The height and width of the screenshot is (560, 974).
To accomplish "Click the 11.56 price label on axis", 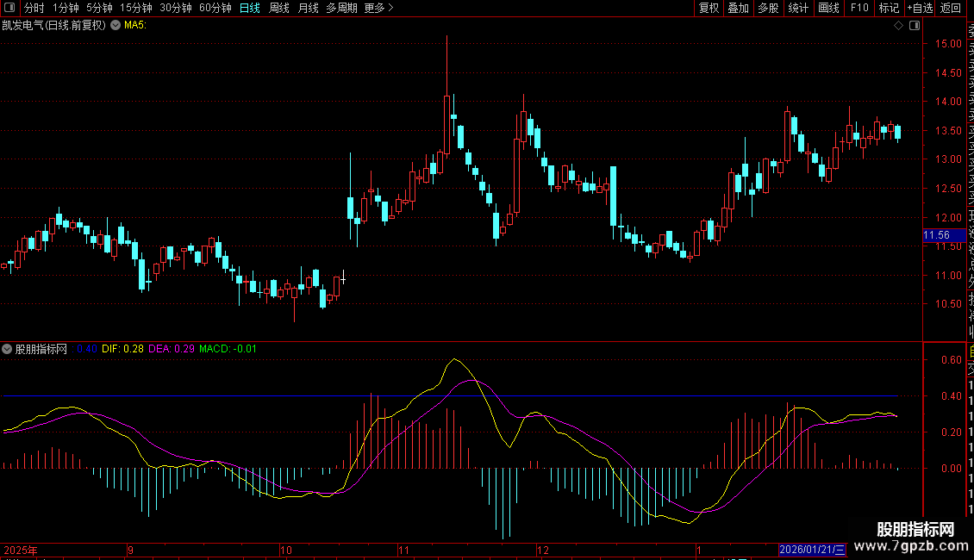I will [937, 235].
